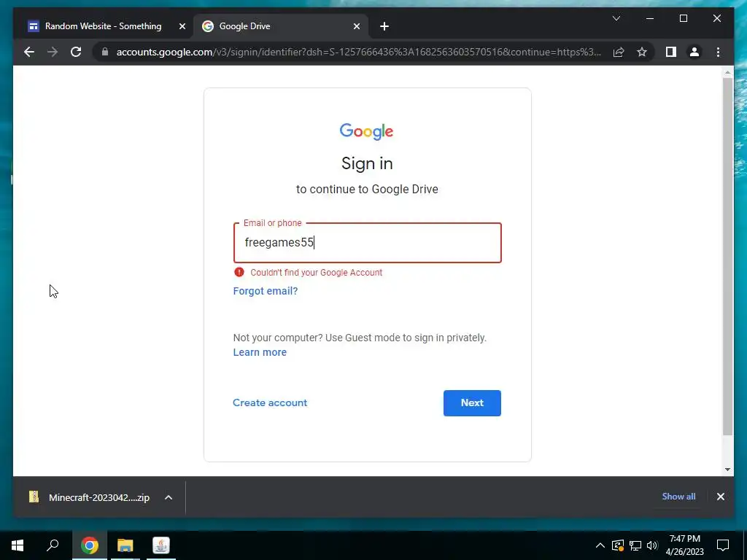The image size is (747, 560).
Task: Open the Windows Start menu
Action: pyautogui.click(x=18, y=545)
